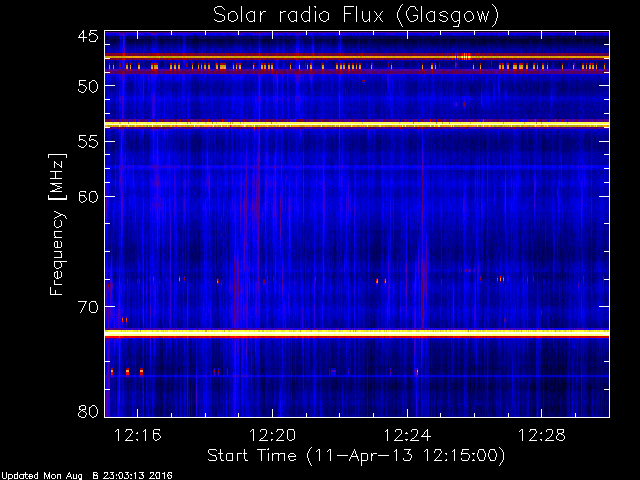This screenshot has width=640, height=480.
Task: Click the bright yellow band near 53.5 MHz
Action: (x=357, y=124)
